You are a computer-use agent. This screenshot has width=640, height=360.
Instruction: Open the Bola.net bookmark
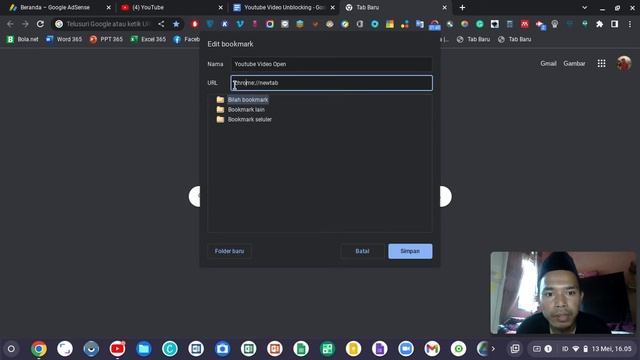(x=22, y=39)
